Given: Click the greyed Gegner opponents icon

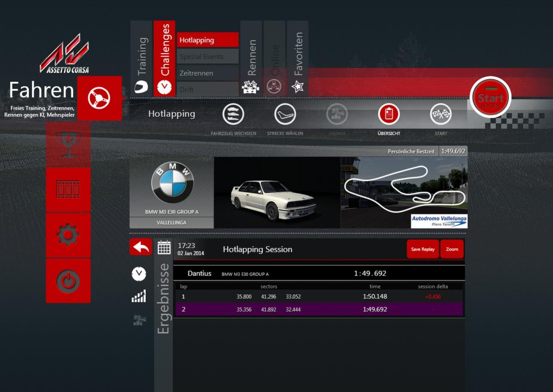Looking at the screenshot, I should click(x=337, y=114).
